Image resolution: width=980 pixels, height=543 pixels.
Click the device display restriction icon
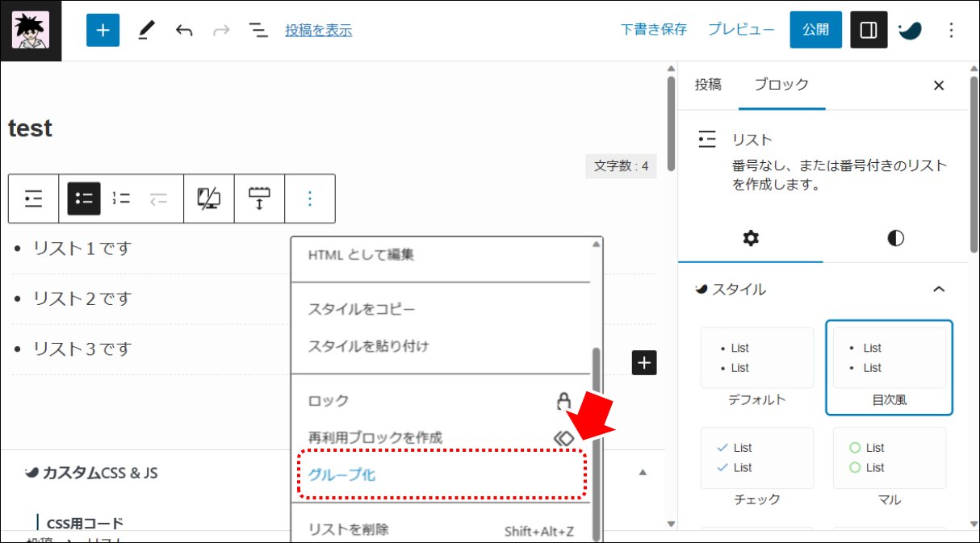coord(209,198)
